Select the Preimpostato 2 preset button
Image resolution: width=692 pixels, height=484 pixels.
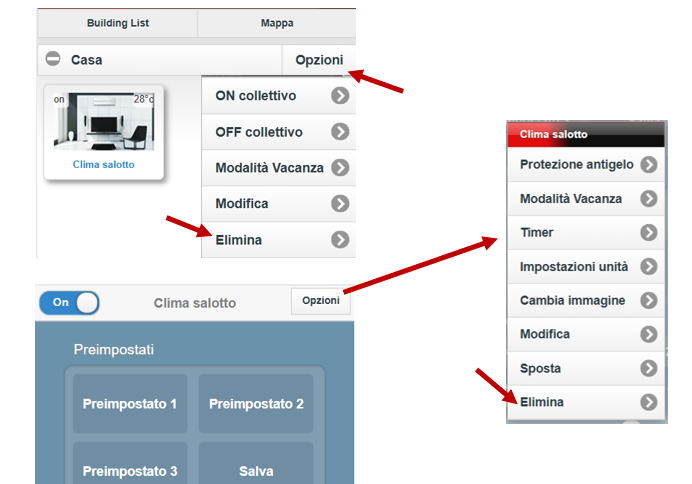[256, 404]
